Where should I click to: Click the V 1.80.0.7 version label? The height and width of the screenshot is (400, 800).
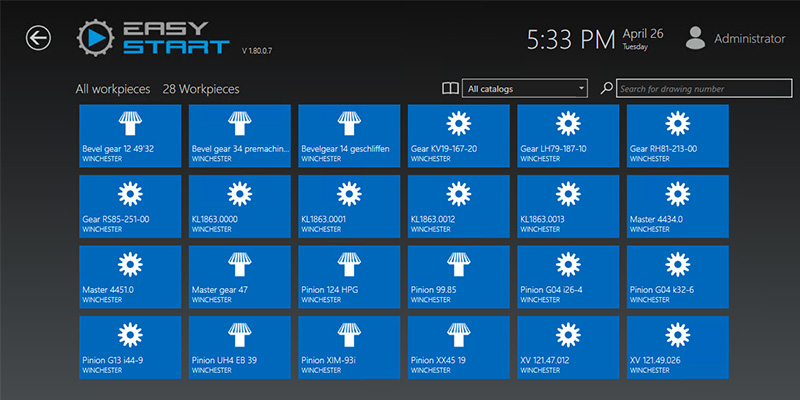click(x=257, y=51)
